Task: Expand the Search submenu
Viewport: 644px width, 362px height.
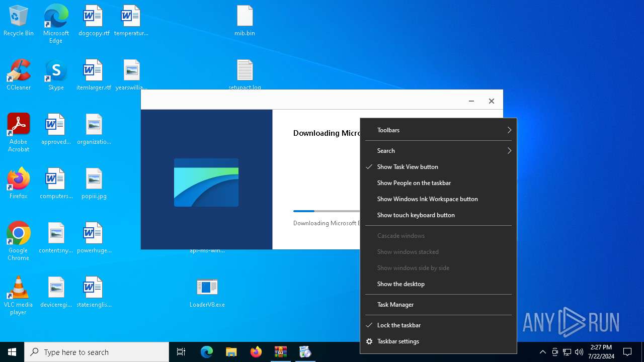Action: (x=438, y=151)
